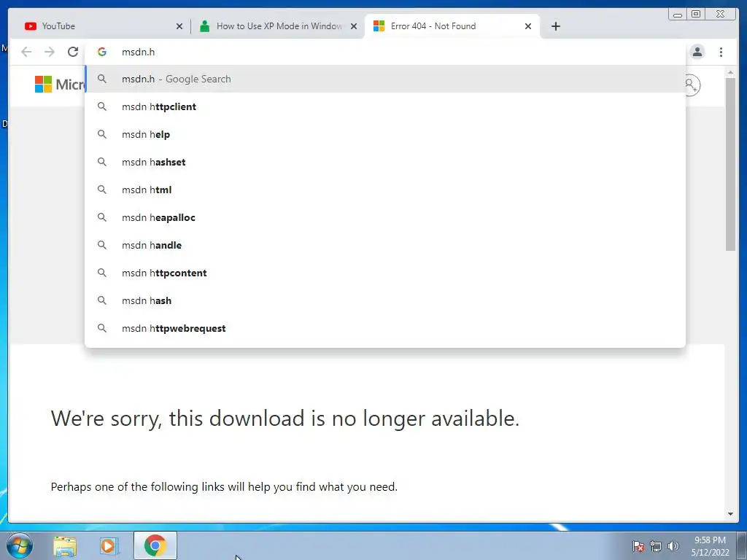747x560 pixels.
Task: Choose the msdn.h - Google Search suggestion
Action: [x=385, y=79]
